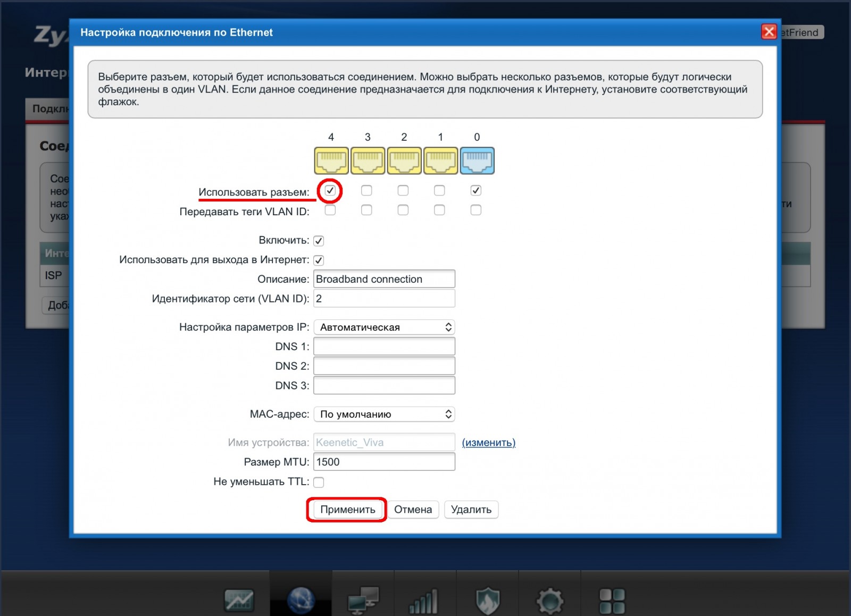Check 'Использовать разъем' for port 1

click(439, 190)
